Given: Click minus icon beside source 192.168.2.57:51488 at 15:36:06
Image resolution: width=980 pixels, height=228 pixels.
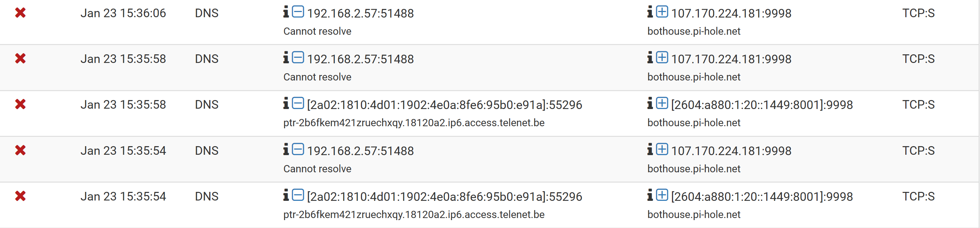Looking at the screenshot, I should click(x=298, y=12).
